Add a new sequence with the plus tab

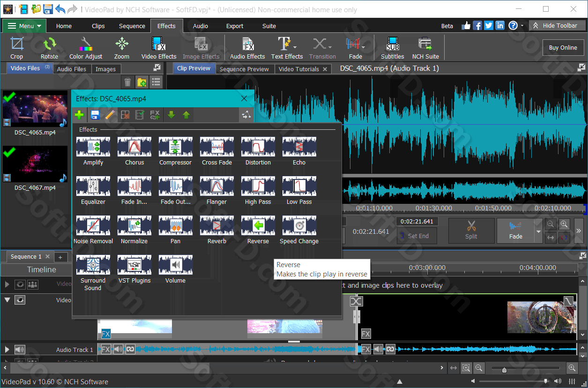click(60, 257)
